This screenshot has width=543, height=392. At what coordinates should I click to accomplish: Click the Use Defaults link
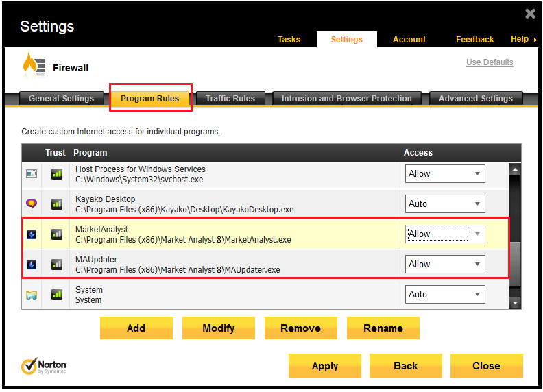(490, 62)
